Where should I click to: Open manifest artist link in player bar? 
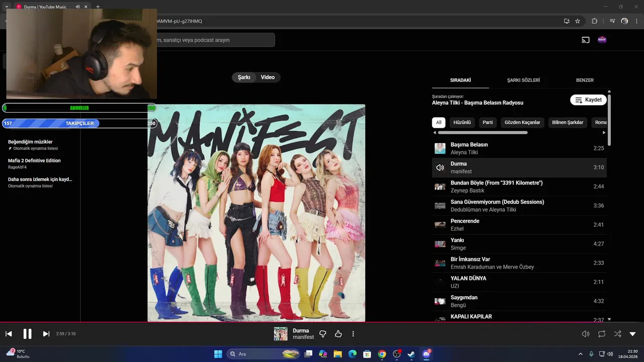click(x=303, y=337)
